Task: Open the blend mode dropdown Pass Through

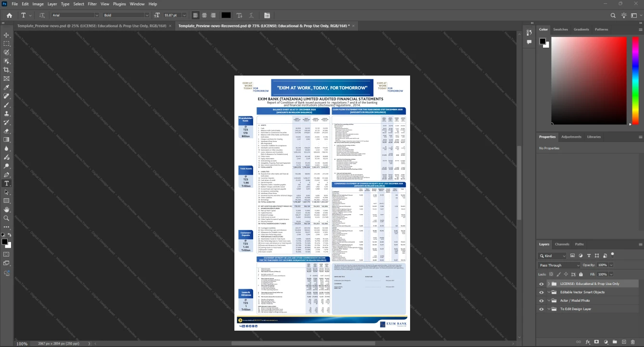Action: [x=559, y=265]
